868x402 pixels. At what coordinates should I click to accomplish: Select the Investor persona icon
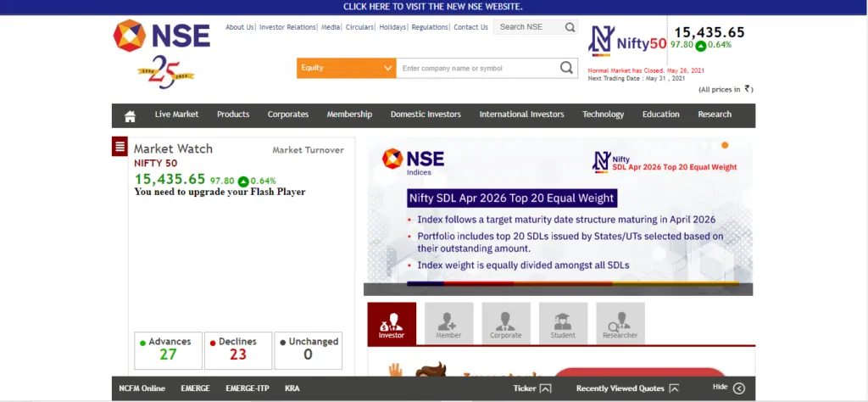pyautogui.click(x=392, y=324)
